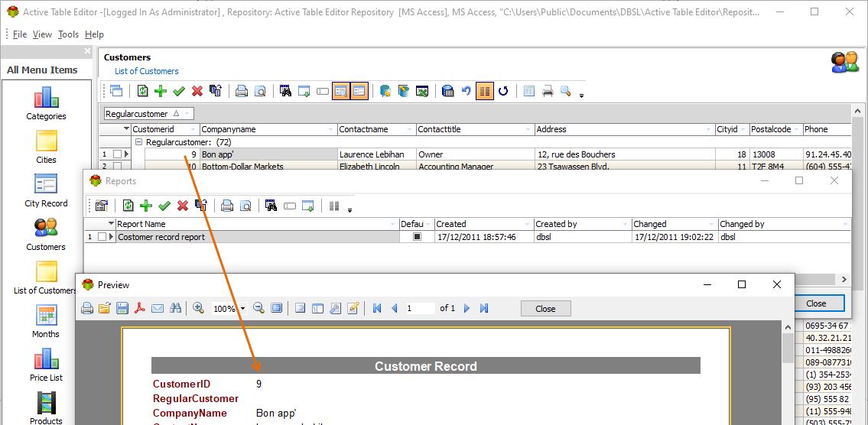The image size is (868, 425).
Task: Open Report Name column filter dropdown
Action: (393, 224)
